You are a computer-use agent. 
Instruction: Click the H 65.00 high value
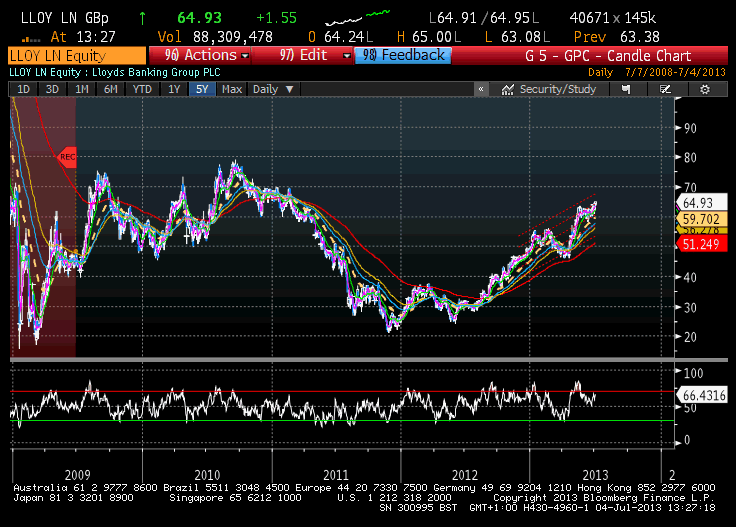(x=429, y=37)
